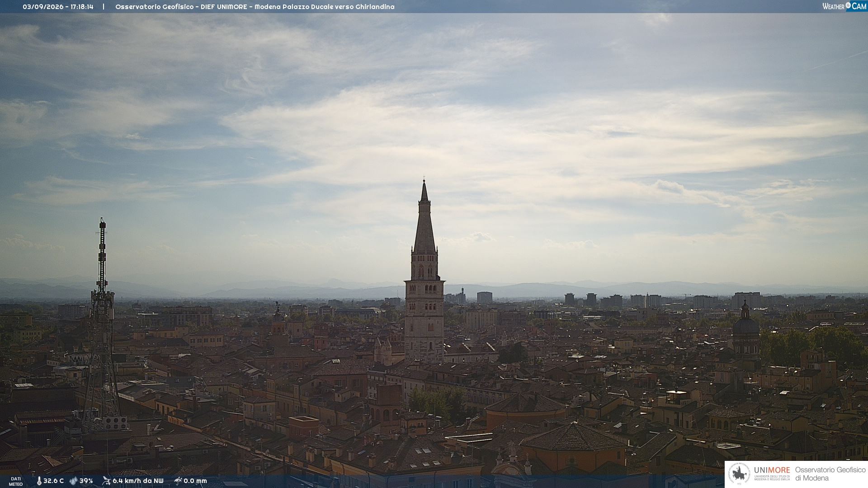
Task: Click the 0.0 mm rainfall value
Action: pyautogui.click(x=195, y=481)
